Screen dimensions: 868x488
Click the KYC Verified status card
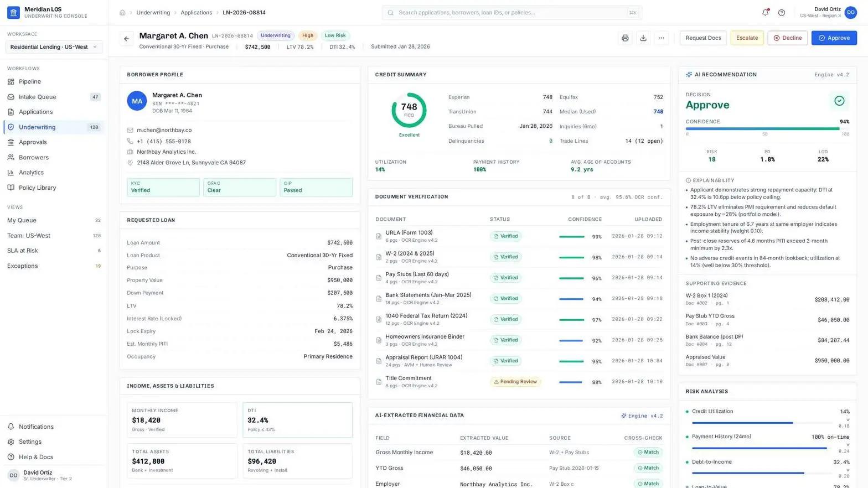click(163, 187)
